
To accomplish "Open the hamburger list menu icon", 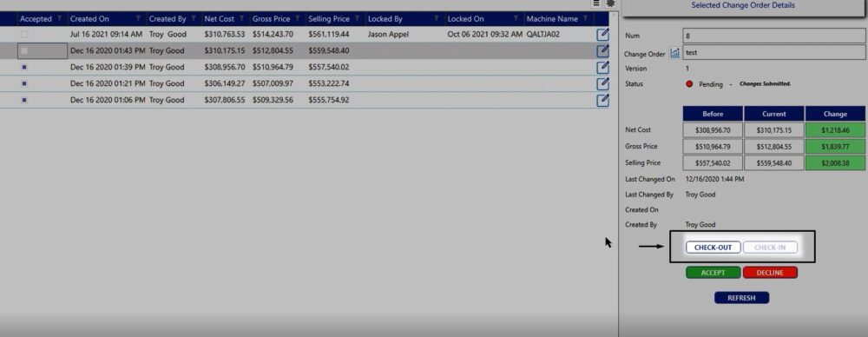I will coord(596,3).
